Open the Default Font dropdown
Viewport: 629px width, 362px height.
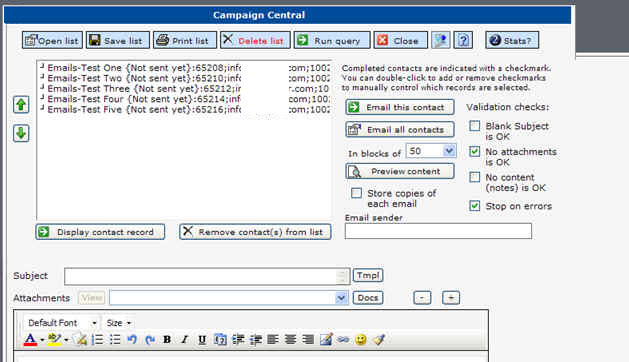tap(63, 323)
